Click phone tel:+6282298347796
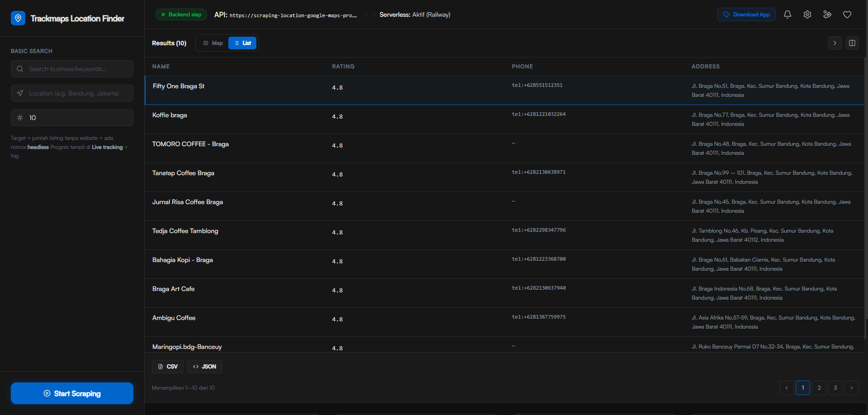 538,230
